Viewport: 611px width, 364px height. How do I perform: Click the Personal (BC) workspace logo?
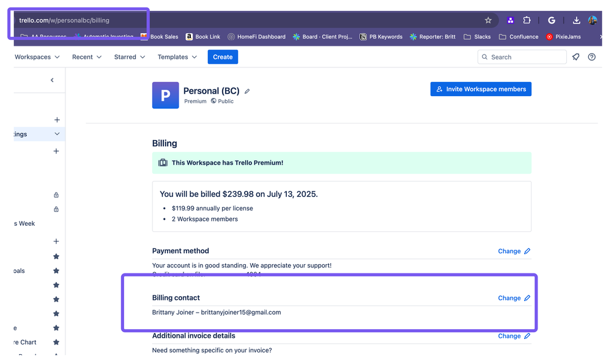click(166, 95)
